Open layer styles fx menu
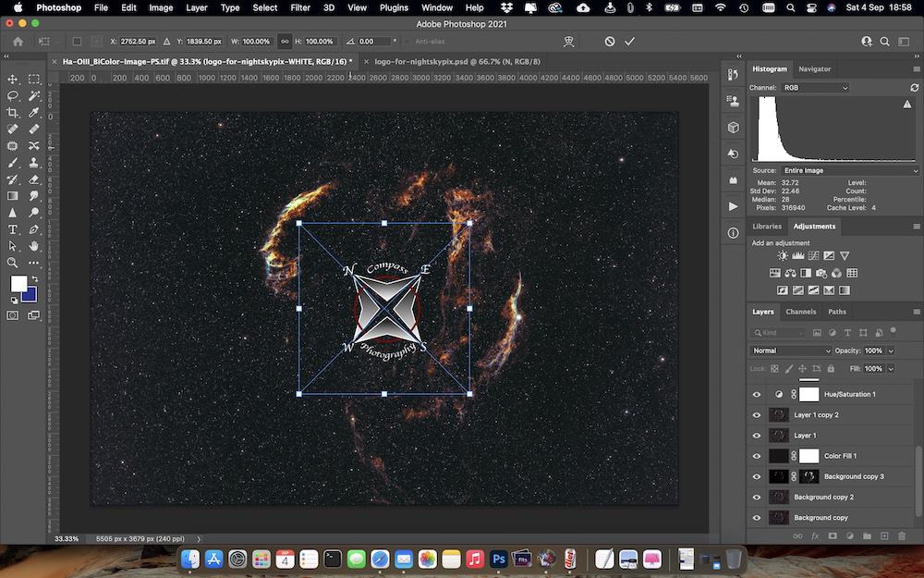 pos(815,536)
